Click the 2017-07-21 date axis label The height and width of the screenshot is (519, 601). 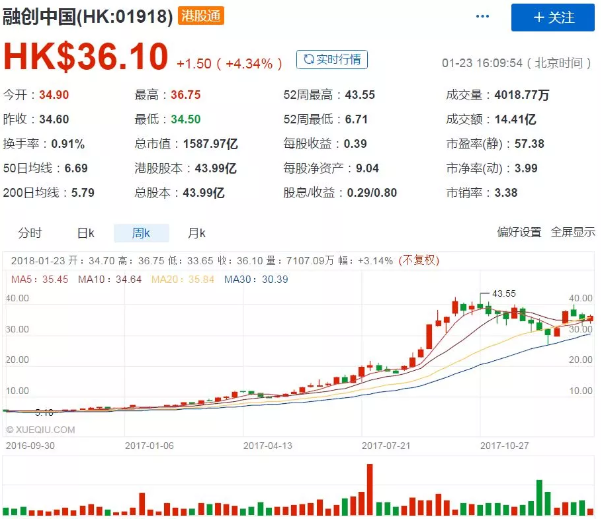point(386,446)
